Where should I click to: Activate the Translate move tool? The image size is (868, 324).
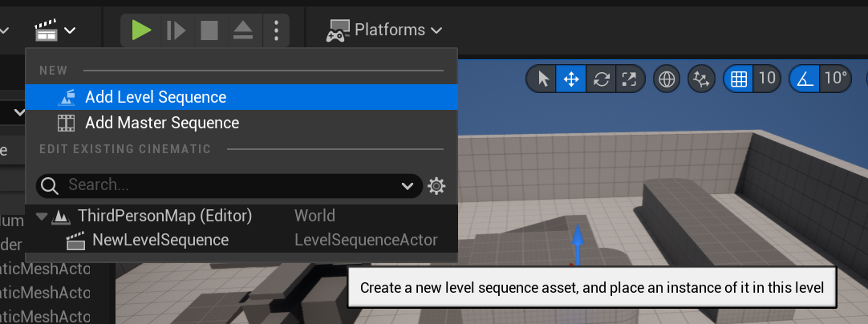coord(571,79)
